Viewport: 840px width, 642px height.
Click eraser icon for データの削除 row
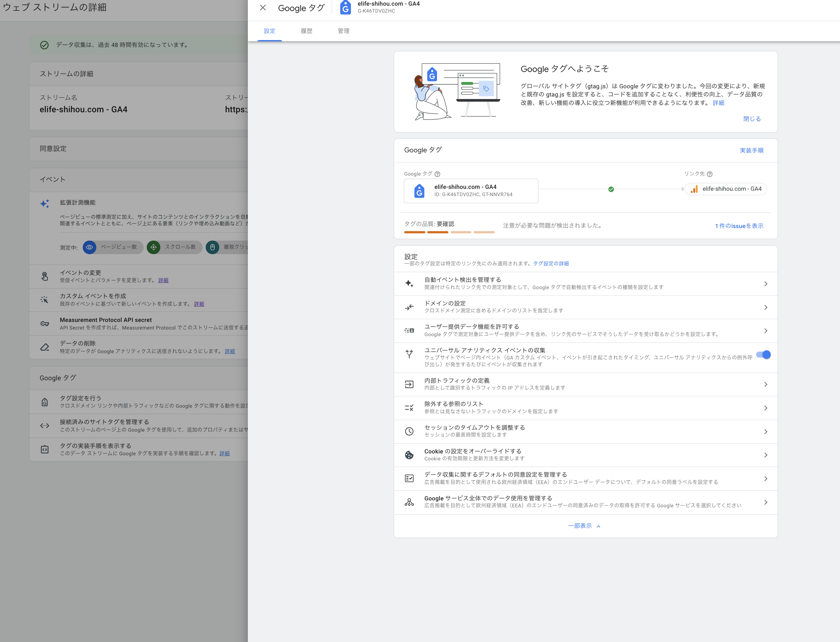tap(45, 347)
